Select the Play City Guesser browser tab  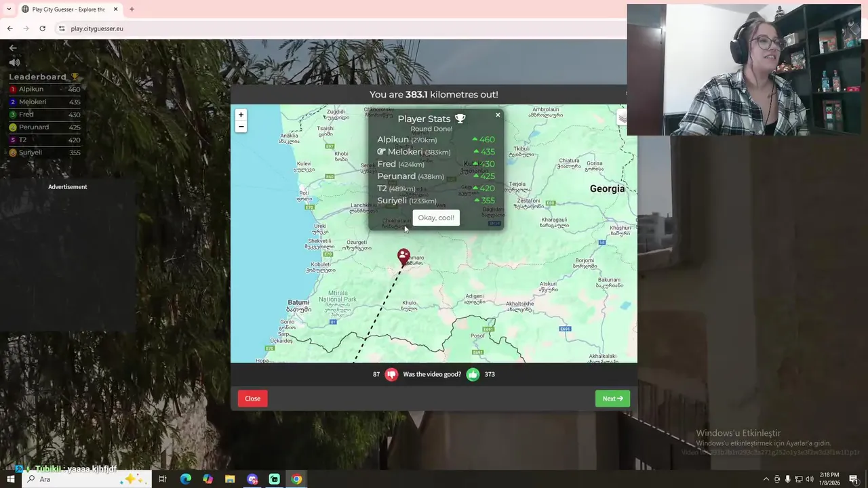tap(71, 9)
